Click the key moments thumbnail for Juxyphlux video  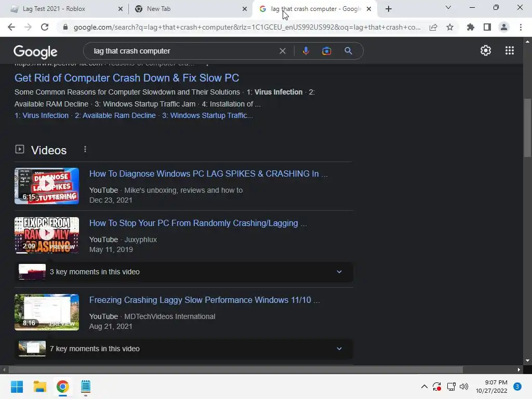pos(32,272)
